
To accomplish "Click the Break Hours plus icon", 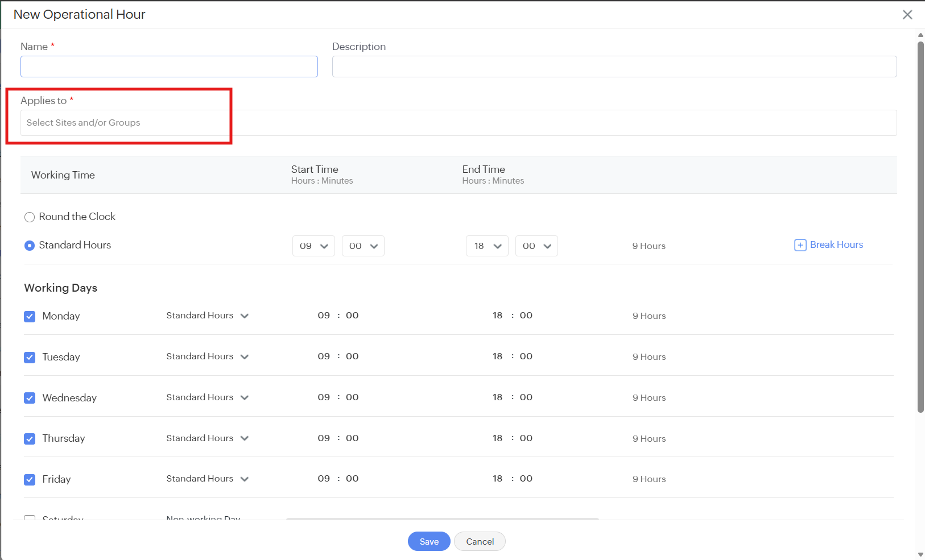I will click(x=800, y=245).
